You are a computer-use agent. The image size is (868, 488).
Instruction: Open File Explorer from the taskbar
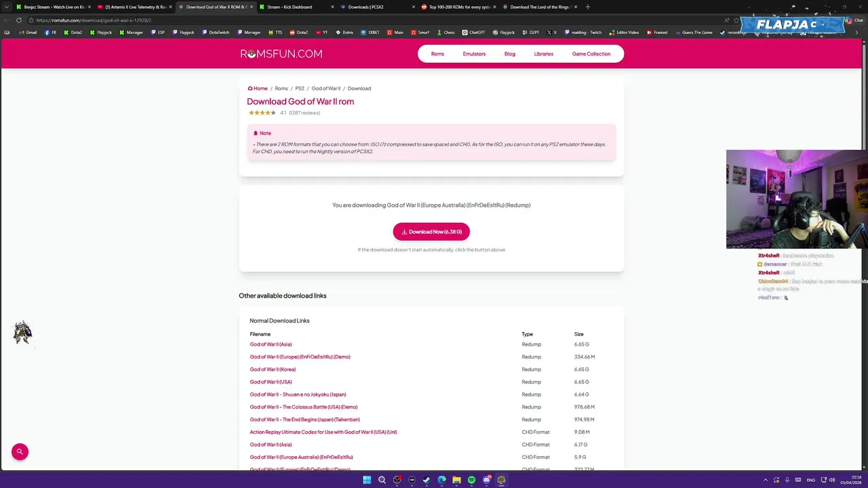(x=456, y=480)
